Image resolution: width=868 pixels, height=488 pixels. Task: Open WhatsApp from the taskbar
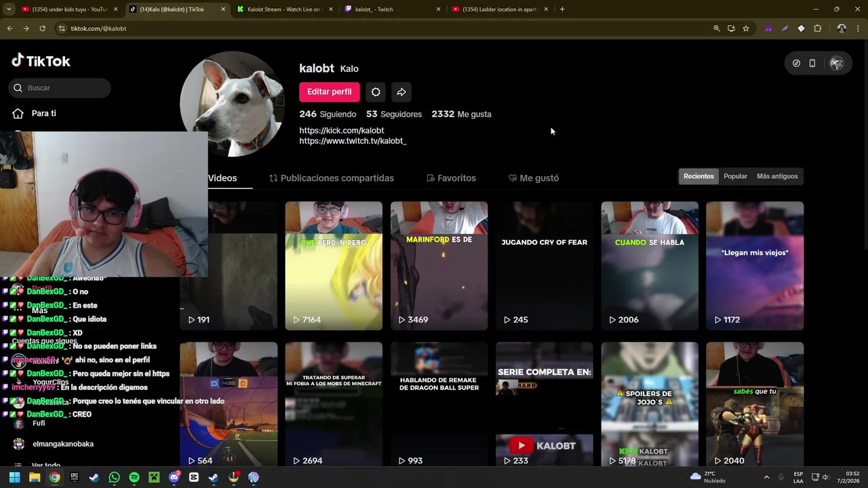[x=114, y=477]
